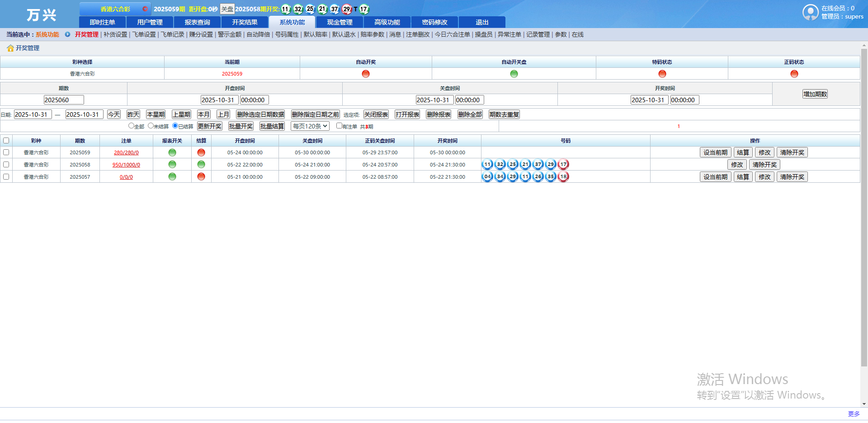Click the home icon beside 开奖管理 heading
The image size is (868, 423).
(x=10, y=48)
